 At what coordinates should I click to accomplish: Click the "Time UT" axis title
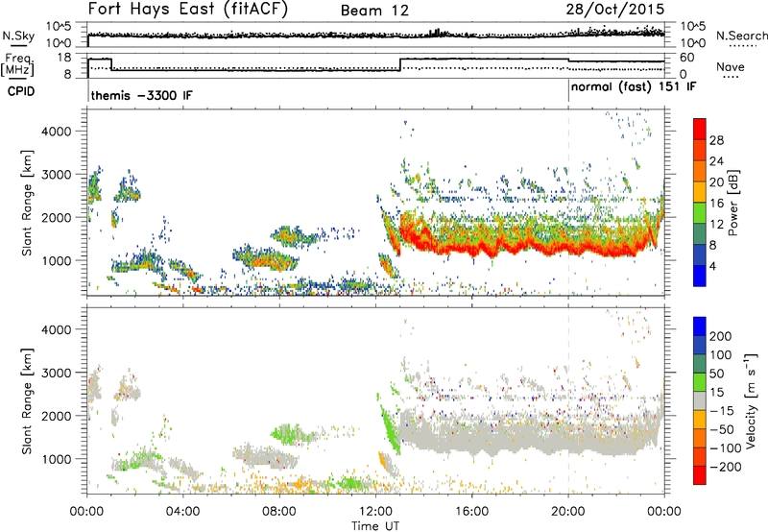(x=375, y=526)
